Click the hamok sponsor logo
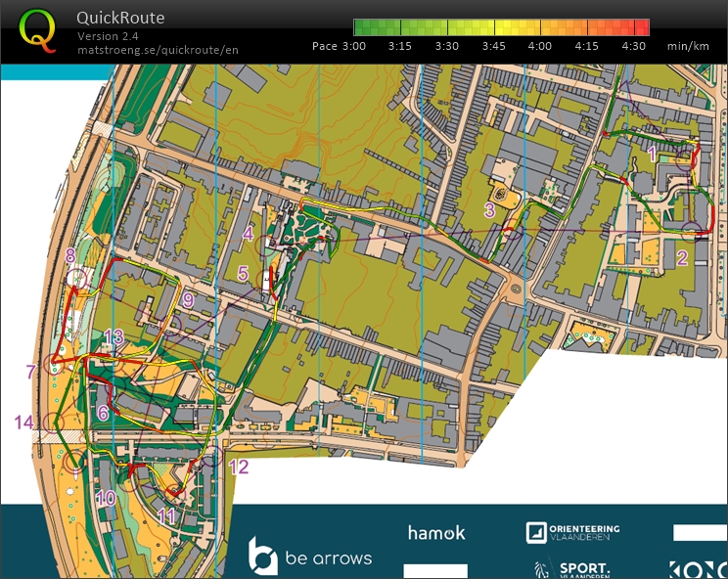This screenshot has height=579, width=728. coord(435,533)
